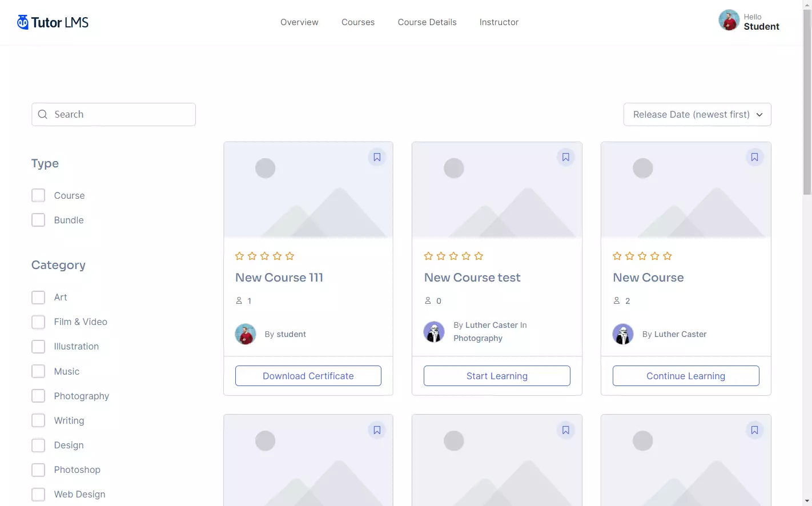
Task: Check the Photography category filter
Action: tap(38, 396)
